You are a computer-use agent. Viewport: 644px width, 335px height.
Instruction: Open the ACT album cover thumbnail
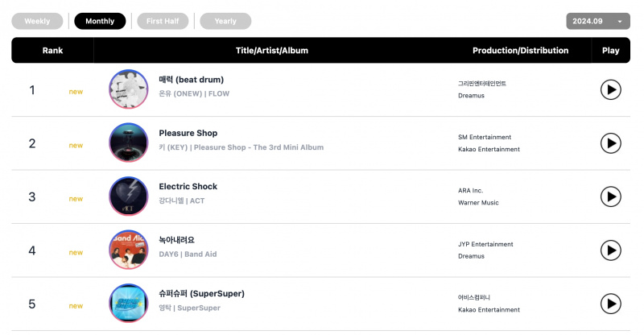(129, 196)
